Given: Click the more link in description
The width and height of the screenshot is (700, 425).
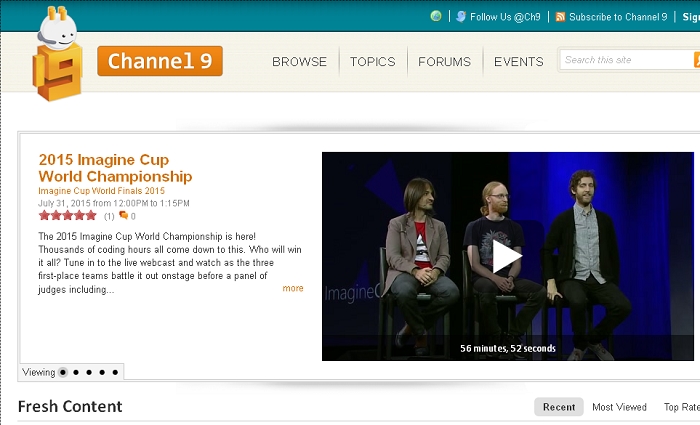Looking at the screenshot, I should (293, 288).
